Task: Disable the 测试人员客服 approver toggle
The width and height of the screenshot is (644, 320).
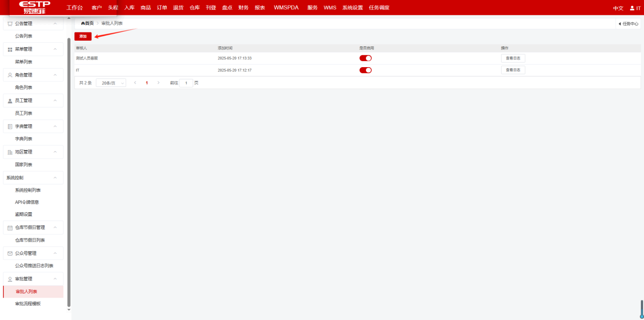Action: pos(365,58)
